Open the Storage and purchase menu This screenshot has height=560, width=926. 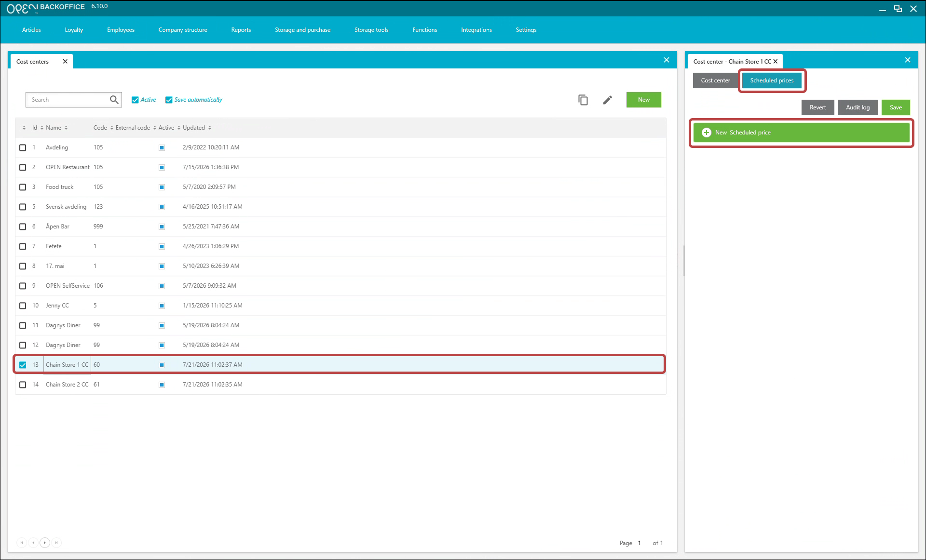click(302, 30)
